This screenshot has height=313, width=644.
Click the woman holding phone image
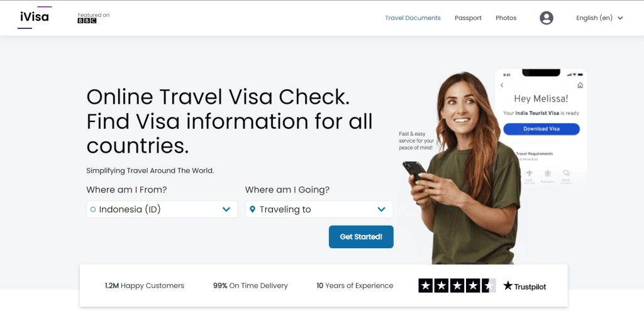464,168
